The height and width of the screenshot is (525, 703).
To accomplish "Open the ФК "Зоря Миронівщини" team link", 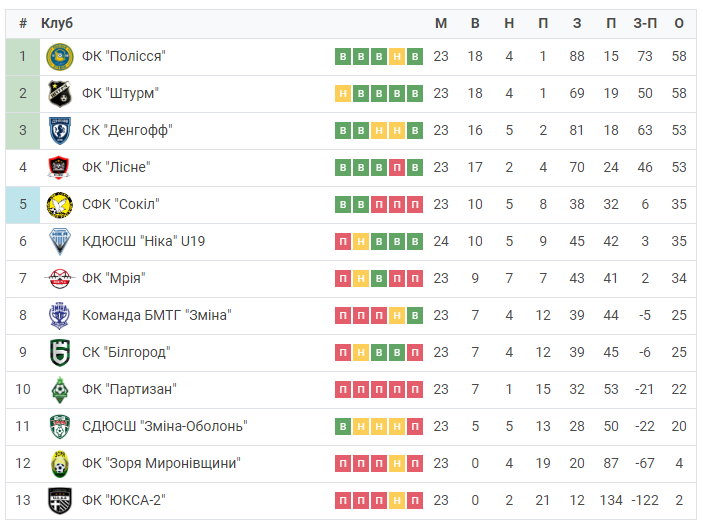I will pyautogui.click(x=161, y=463).
